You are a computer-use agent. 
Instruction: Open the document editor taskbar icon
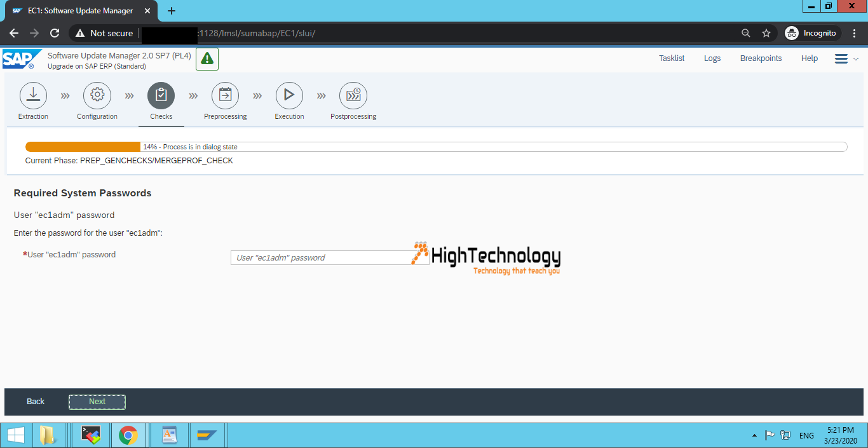(169, 435)
